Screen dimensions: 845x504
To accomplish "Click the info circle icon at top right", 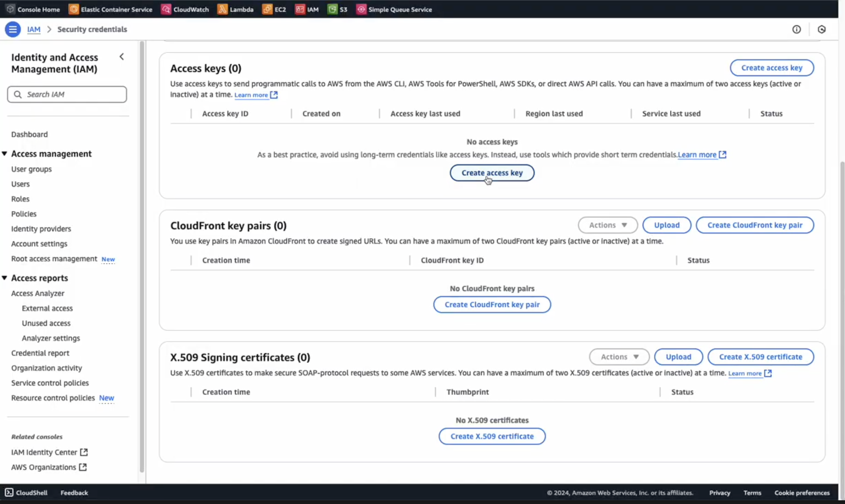I will point(796,29).
